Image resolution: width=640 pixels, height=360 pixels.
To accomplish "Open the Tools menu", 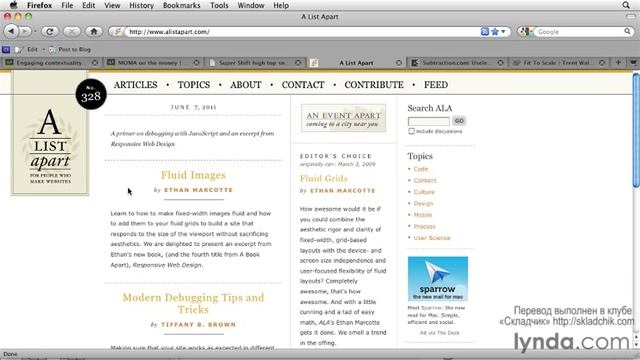I will pos(219,5).
